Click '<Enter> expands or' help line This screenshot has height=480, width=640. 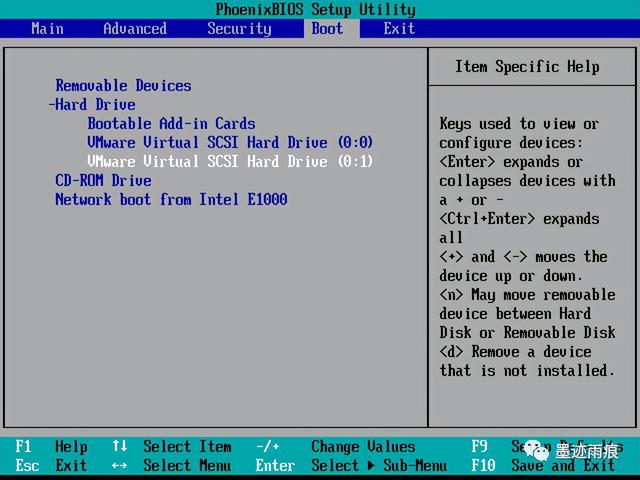511,162
